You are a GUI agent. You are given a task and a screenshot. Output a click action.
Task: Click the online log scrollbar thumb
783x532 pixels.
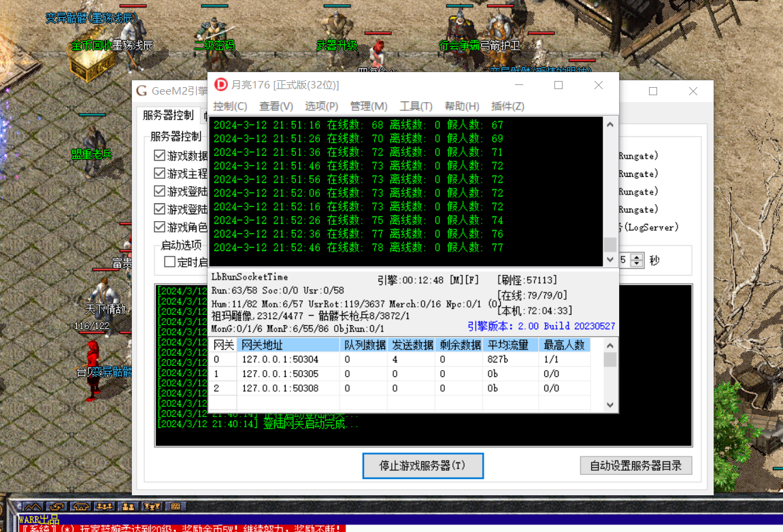[610, 244]
